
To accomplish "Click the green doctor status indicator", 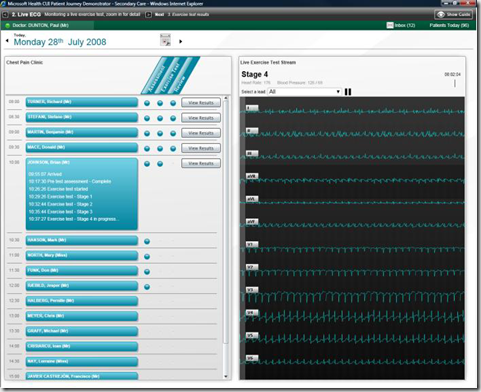I will (x=8, y=25).
